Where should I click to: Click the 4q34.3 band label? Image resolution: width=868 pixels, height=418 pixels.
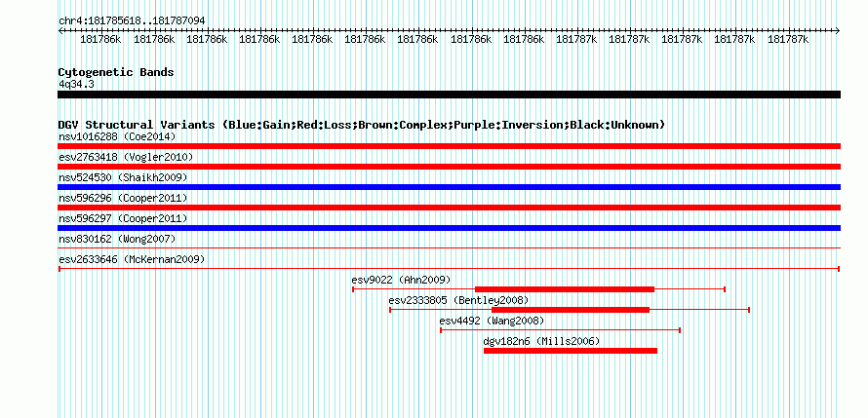[x=76, y=84]
